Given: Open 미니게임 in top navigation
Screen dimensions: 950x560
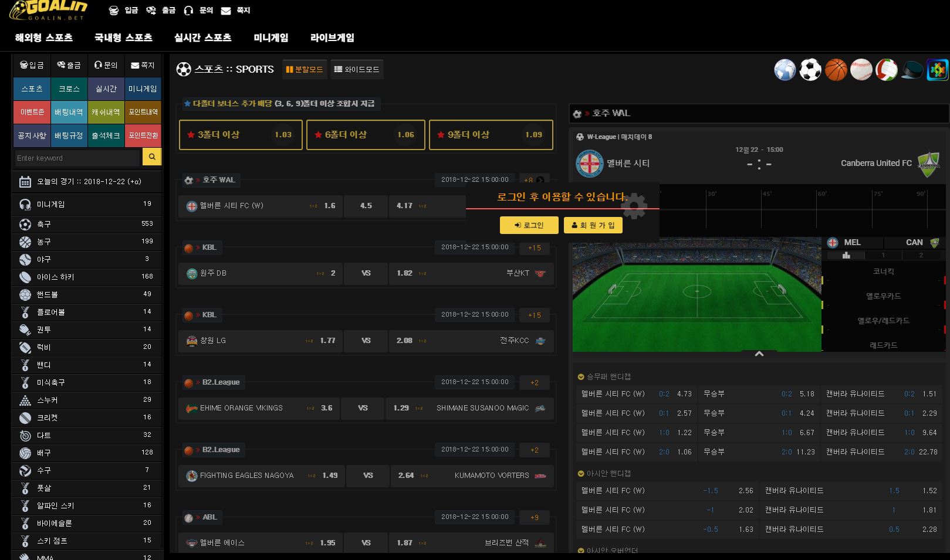Looking at the screenshot, I should 271,38.
